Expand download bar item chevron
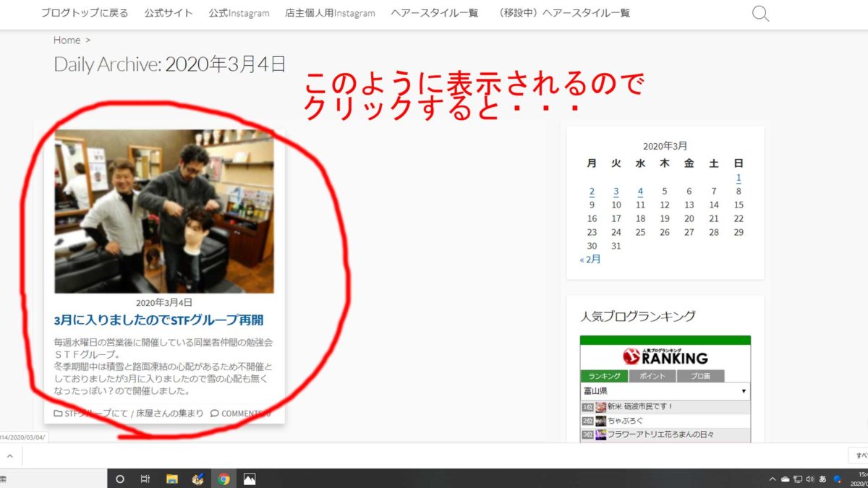This screenshot has width=868, height=488. click(x=10, y=456)
